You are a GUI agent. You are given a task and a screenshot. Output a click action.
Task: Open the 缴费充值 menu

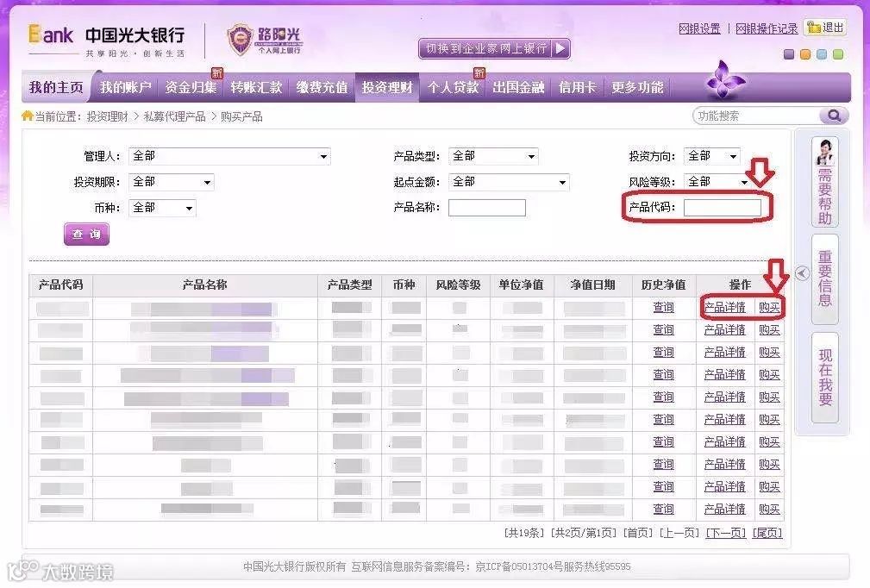322,87
